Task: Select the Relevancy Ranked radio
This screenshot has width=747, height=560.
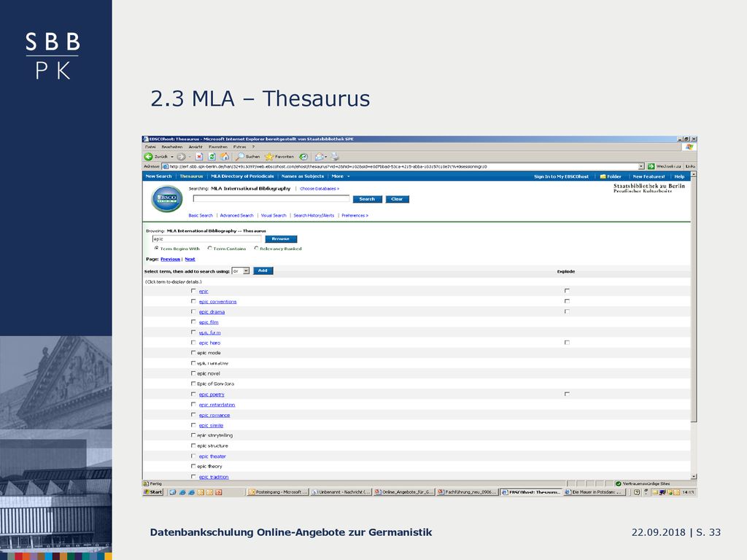Action: tap(256, 248)
